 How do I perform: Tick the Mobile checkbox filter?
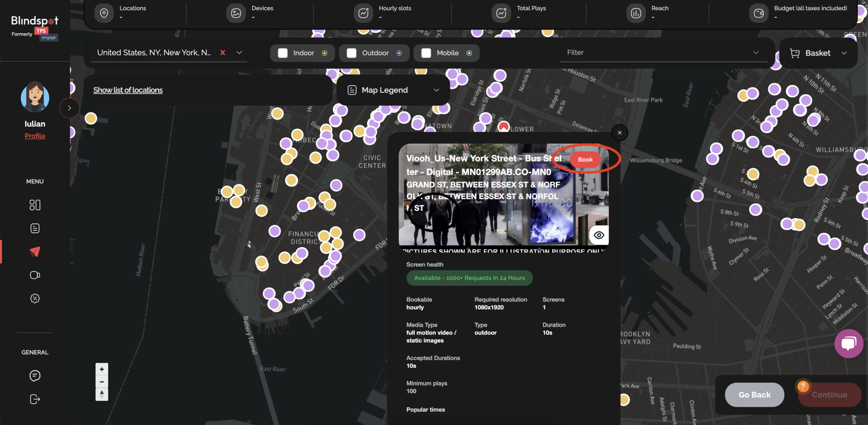pyautogui.click(x=426, y=53)
